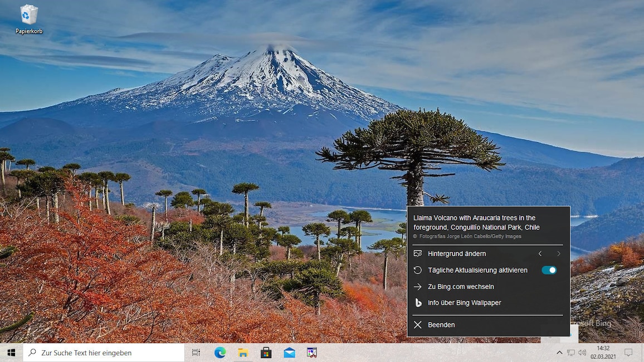Image resolution: width=644 pixels, height=362 pixels.
Task: Click the X icon beside Beenden
Action: (418, 325)
